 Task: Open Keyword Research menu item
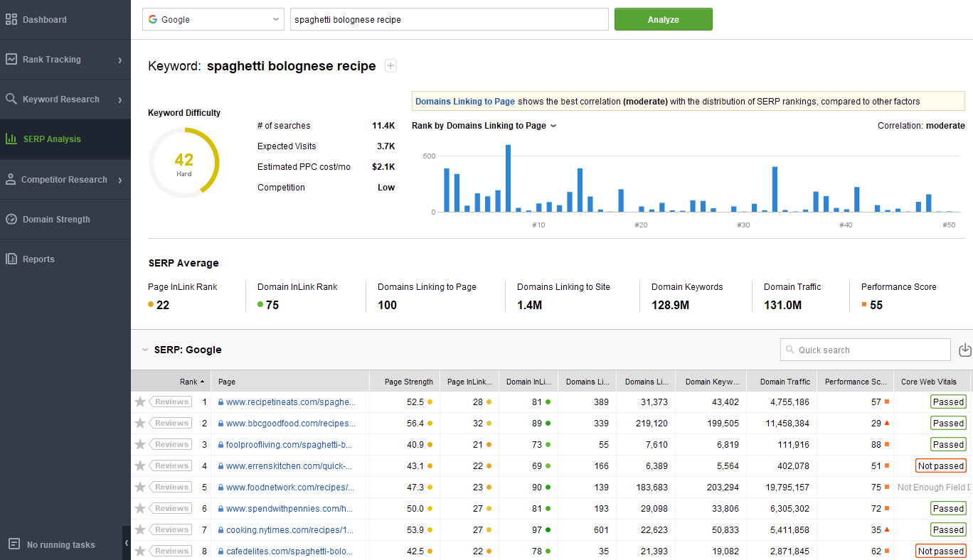point(65,99)
